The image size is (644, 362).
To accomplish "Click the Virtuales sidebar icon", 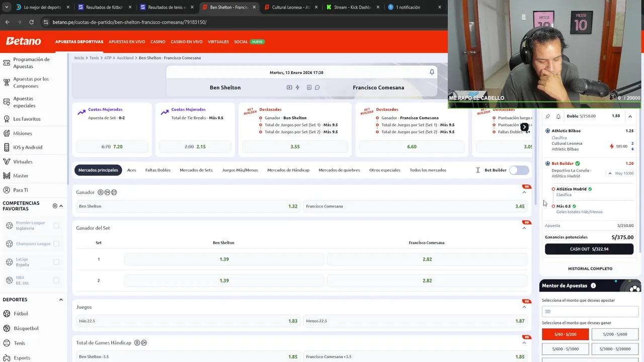I will 7,162.
